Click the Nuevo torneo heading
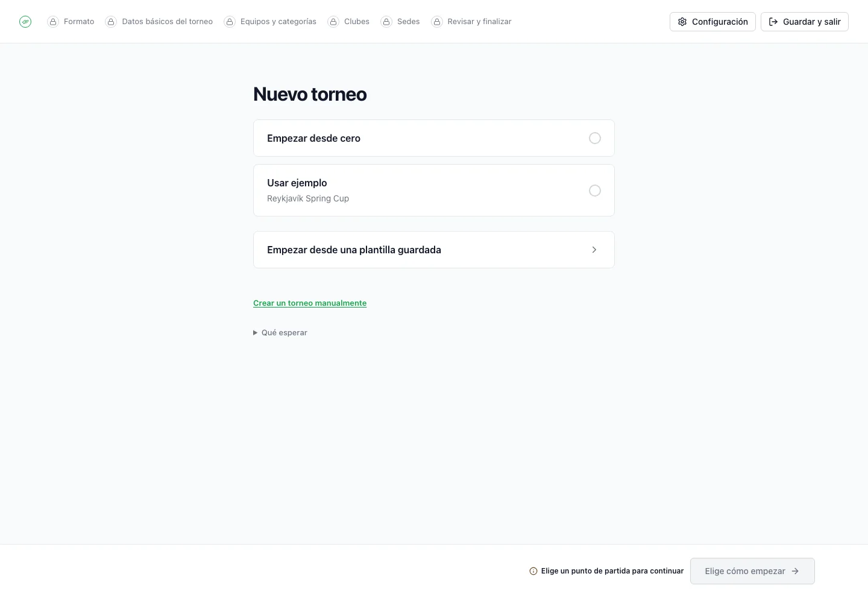The height and width of the screenshot is (597, 868). point(310,94)
